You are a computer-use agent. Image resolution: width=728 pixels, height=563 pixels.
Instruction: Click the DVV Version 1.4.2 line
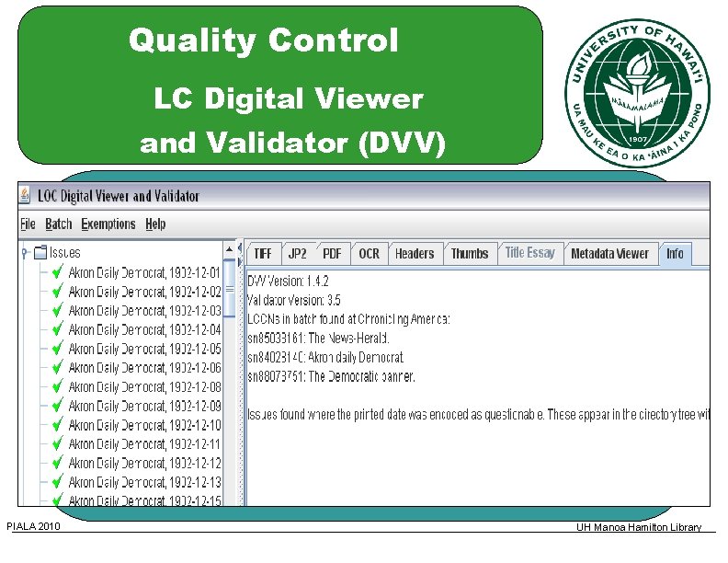pyautogui.click(x=288, y=281)
